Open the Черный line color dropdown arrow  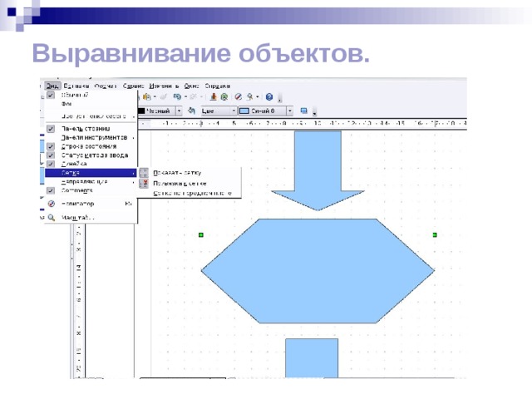(x=180, y=111)
